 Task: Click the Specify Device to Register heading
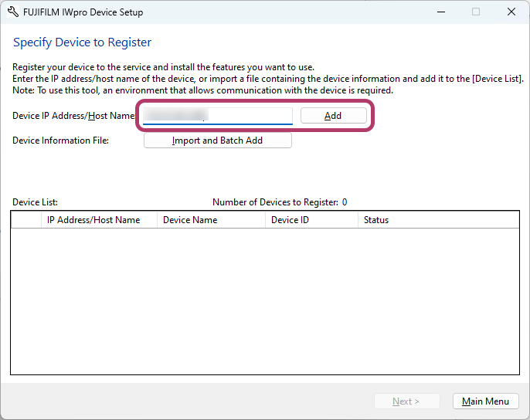[x=82, y=42]
